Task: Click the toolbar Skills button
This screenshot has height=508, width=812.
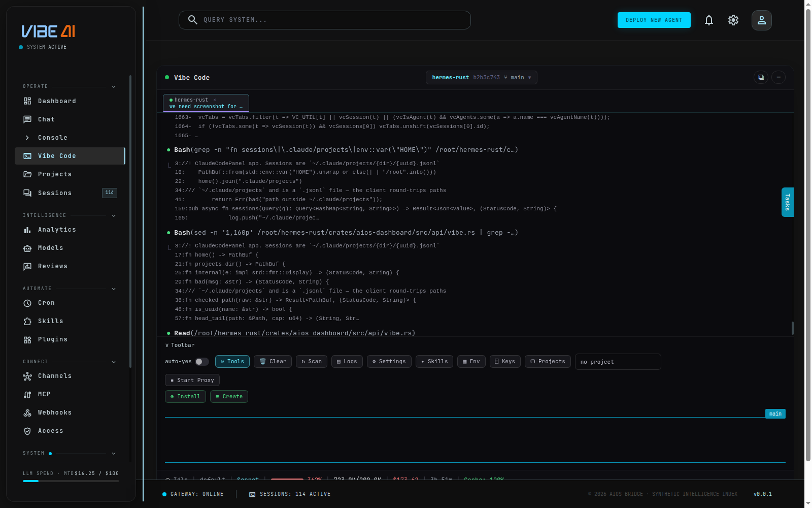Action: point(434,362)
